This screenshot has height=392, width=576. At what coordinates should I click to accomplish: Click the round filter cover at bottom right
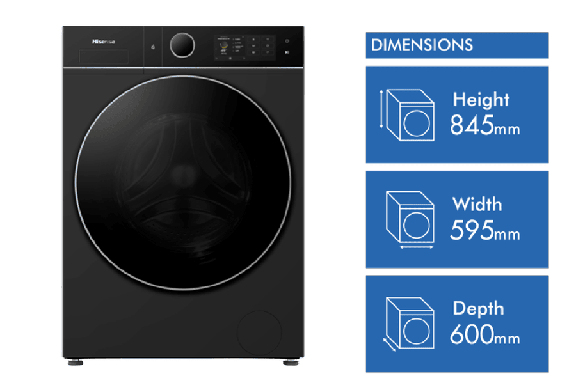(x=259, y=332)
